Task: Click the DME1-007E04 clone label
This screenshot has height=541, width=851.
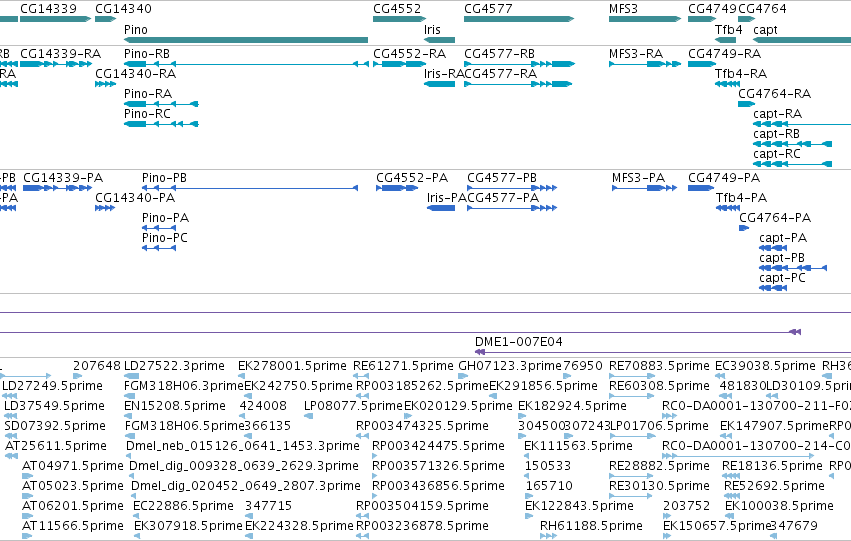Action: (518, 341)
